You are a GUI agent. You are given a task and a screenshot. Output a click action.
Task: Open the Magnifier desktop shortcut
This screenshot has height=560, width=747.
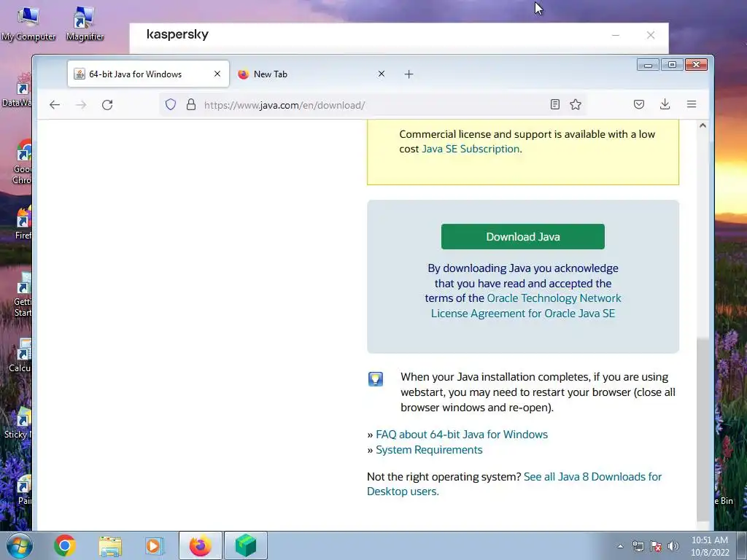pyautogui.click(x=85, y=24)
